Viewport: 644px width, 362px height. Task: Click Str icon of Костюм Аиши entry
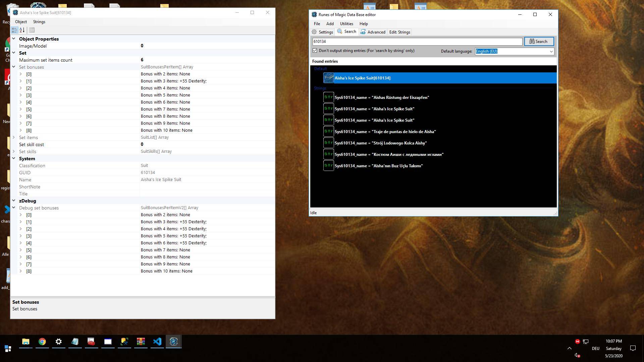[329, 155]
